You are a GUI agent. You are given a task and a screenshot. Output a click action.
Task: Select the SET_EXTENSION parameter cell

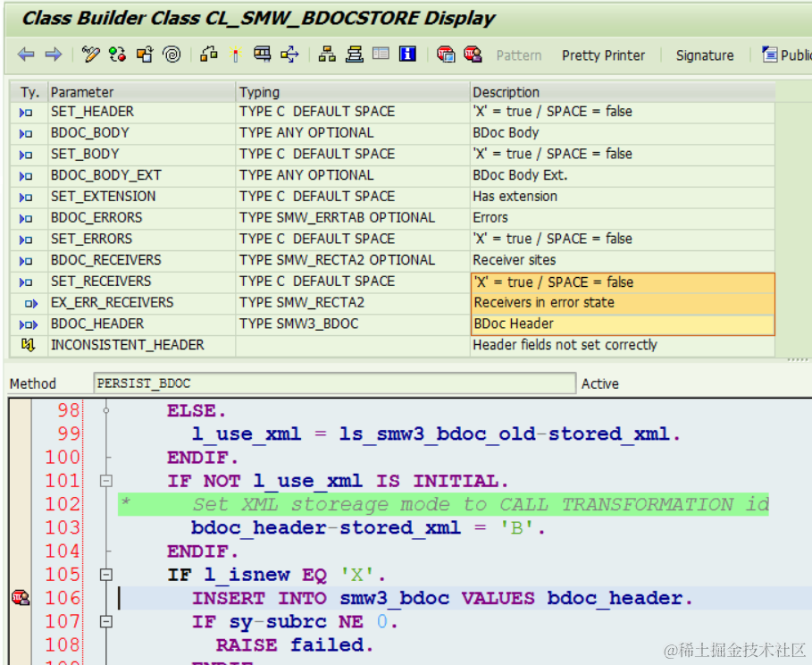pos(141,197)
